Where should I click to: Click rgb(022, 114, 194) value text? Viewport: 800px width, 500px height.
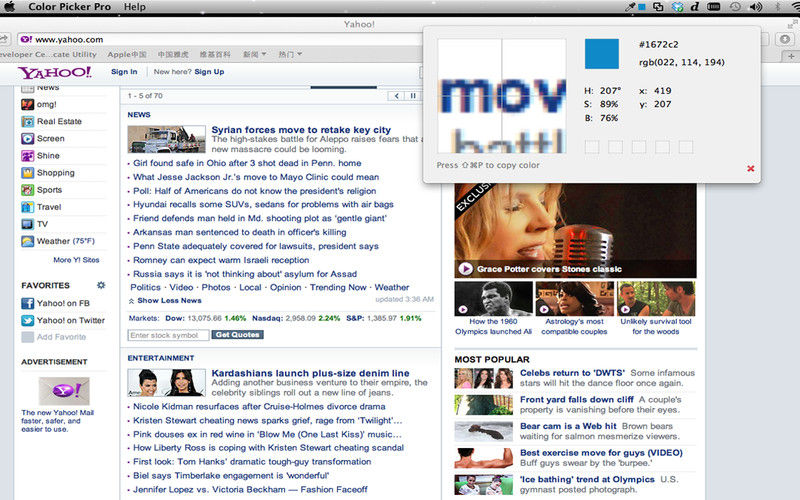pos(682,62)
